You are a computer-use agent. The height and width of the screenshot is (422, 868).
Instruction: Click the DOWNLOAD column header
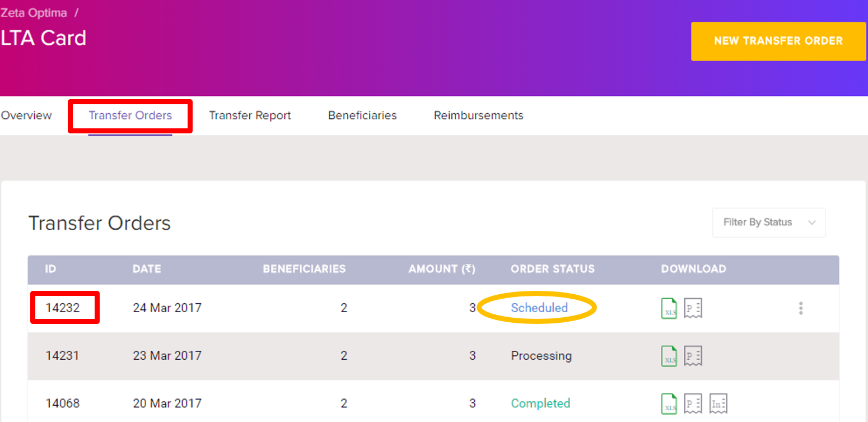[694, 269]
